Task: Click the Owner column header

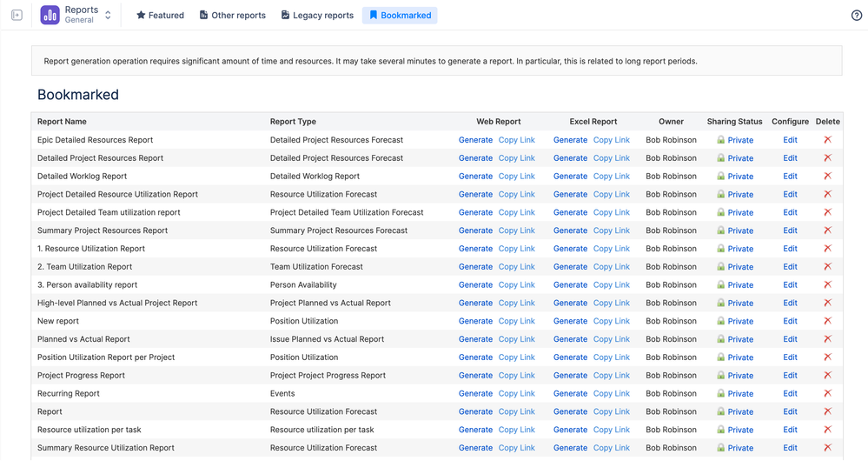Action: (671, 122)
